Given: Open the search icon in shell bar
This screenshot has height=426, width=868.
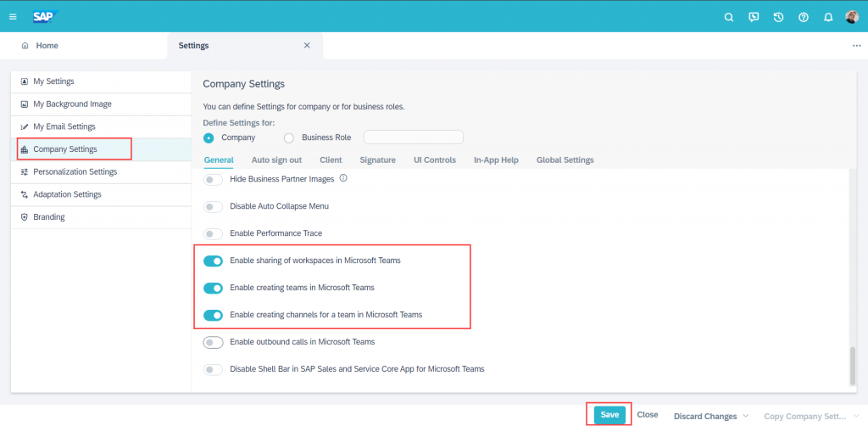Looking at the screenshot, I should tap(729, 17).
